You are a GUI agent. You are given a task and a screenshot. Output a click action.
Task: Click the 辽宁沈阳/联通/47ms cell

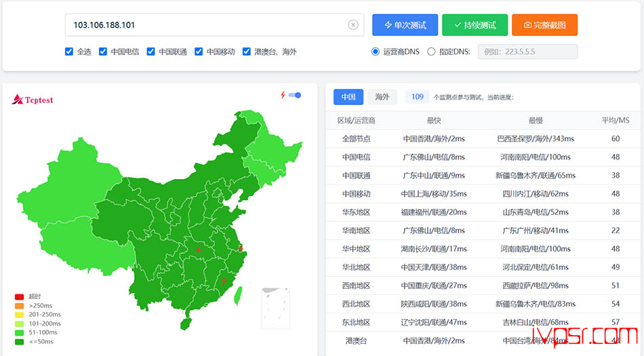tap(434, 322)
